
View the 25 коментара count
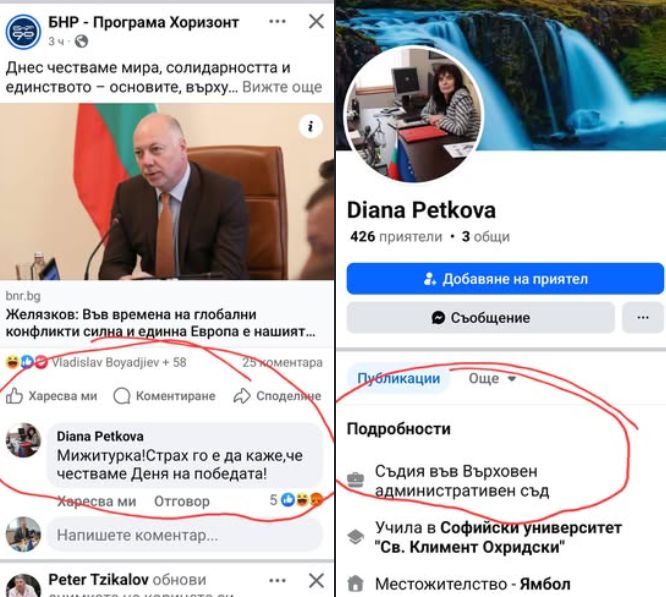[282, 362]
